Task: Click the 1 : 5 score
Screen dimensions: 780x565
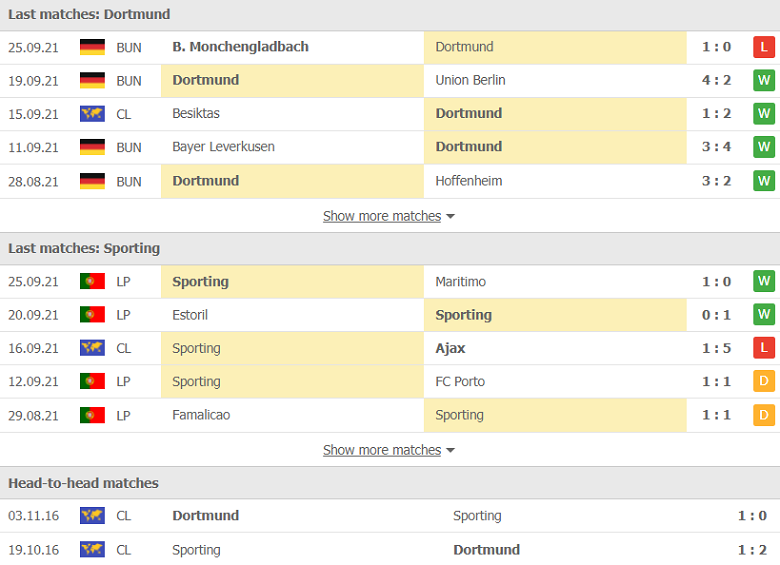Action: point(716,348)
